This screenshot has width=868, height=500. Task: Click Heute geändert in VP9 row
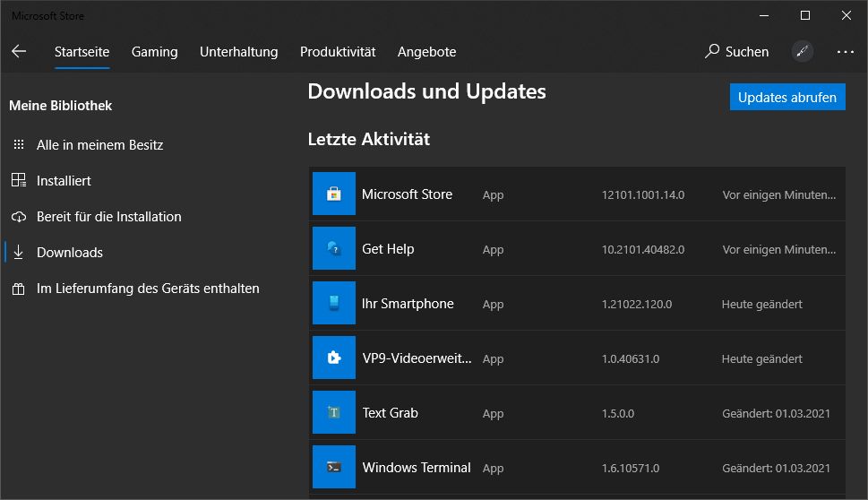coord(761,358)
